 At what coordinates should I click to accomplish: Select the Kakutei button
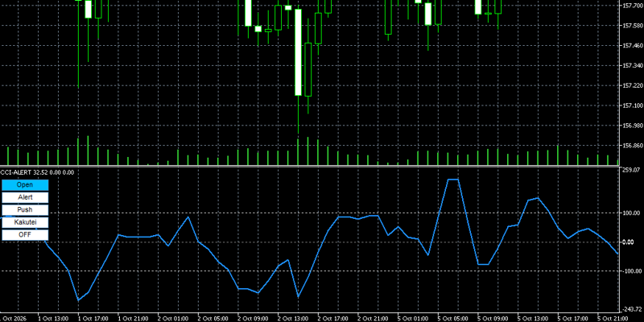tap(25, 223)
